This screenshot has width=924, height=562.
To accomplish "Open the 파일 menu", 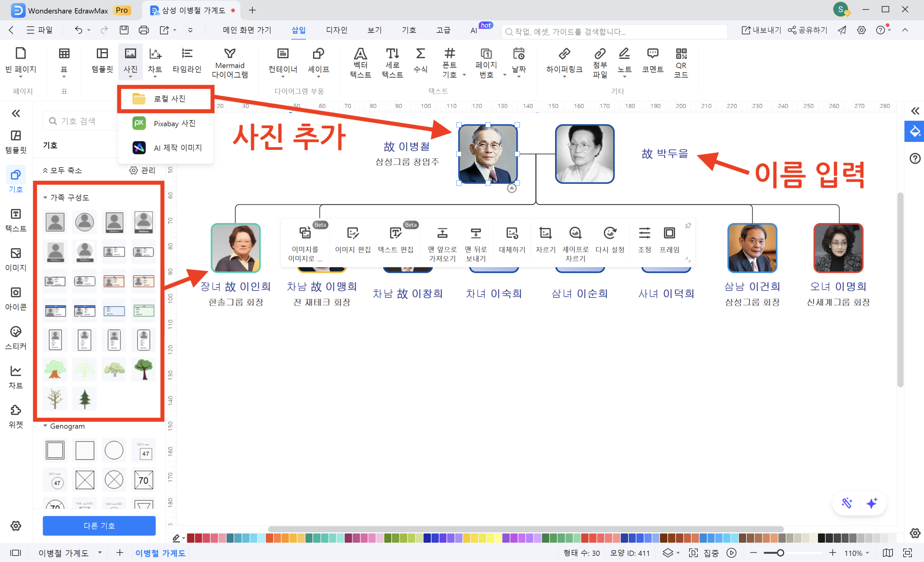I will click(x=40, y=30).
